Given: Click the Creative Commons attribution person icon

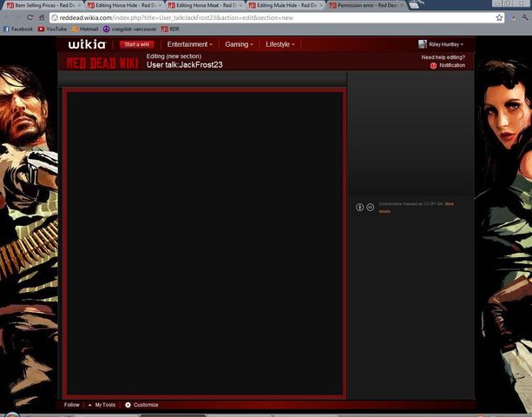Looking at the screenshot, I should coord(359,207).
